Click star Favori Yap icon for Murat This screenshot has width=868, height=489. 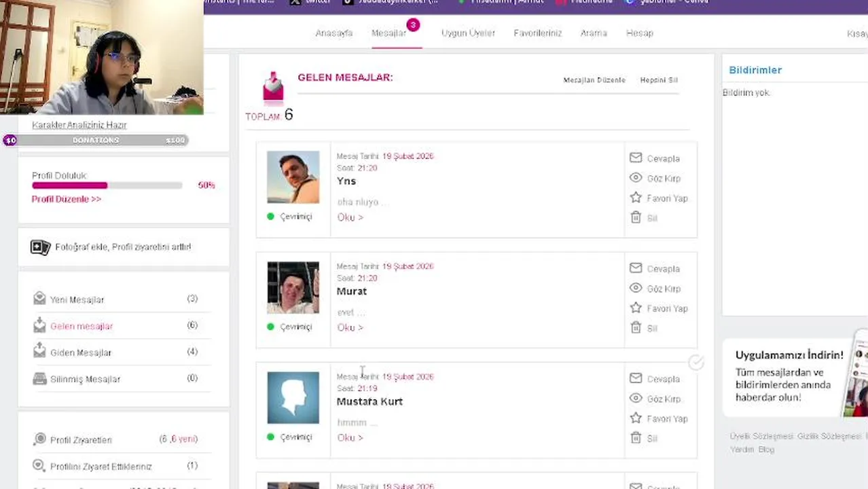tap(636, 308)
